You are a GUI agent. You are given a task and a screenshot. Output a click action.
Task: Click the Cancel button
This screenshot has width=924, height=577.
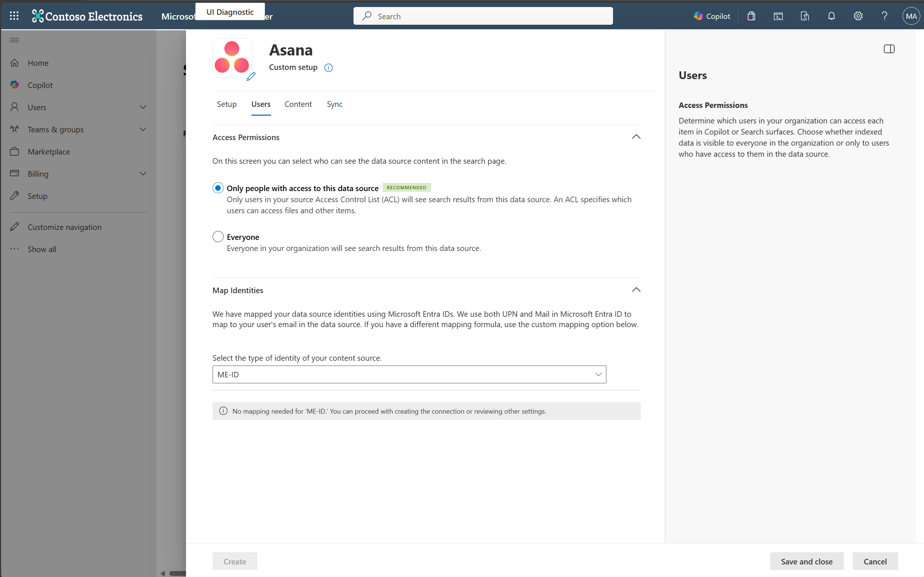(875, 561)
